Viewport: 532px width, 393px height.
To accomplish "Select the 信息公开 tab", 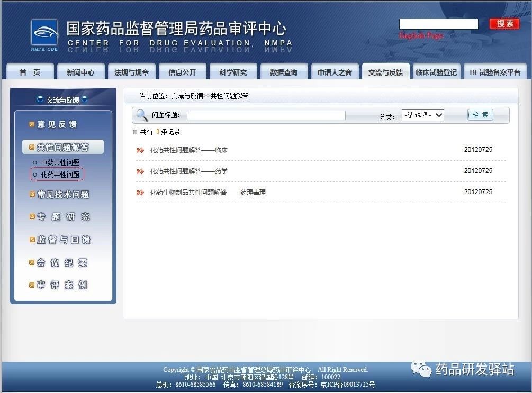I will point(183,72).
